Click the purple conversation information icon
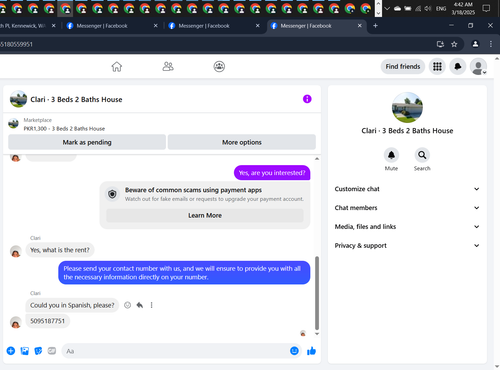This screenshot has width=500, height=370. coord(307,99)
